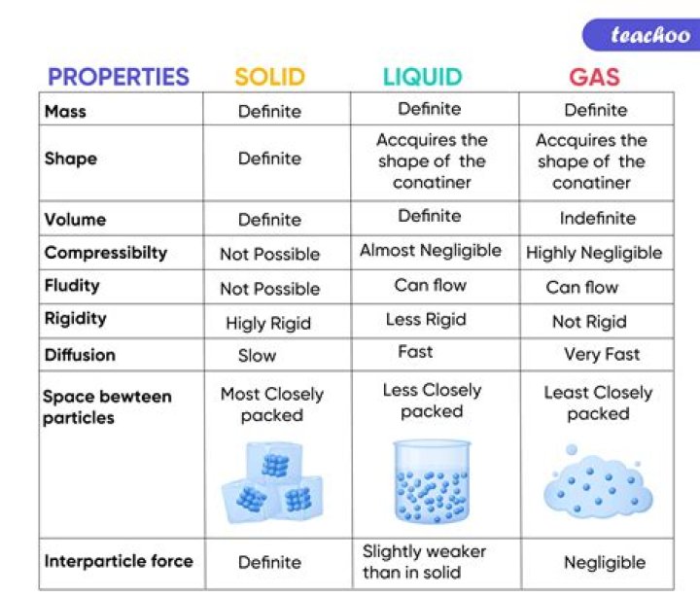Image resolution: width=700 pixels, height=597 pixels.
Task: Click the liquid beaker illustration
Action: tap(431, 481)
